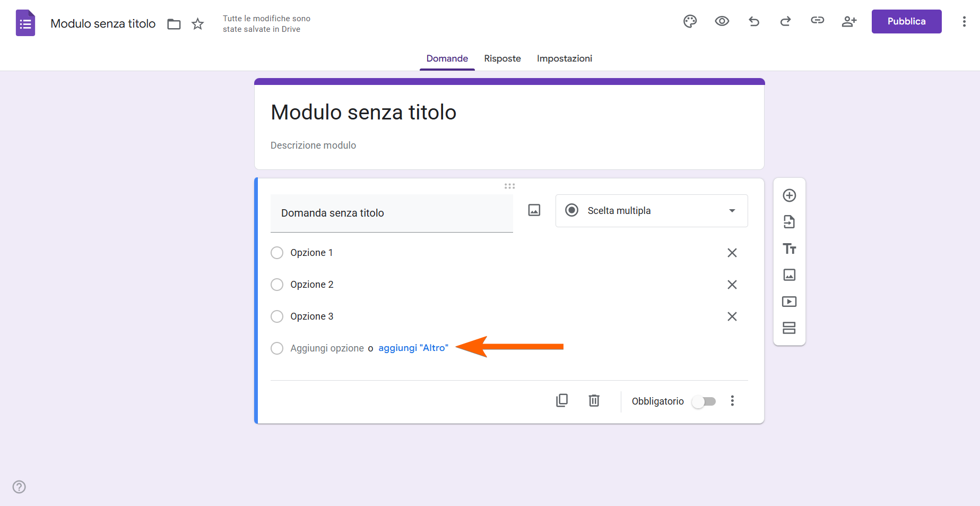
Task: Delete the question with trash icon
Action: (594, 400)
